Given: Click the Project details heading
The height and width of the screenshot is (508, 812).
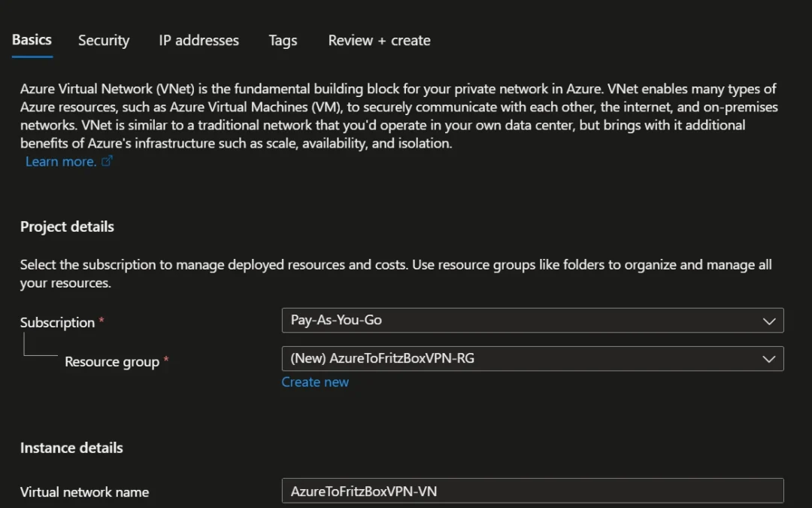Looking at the screenshot, I should [x=67, y=227].
